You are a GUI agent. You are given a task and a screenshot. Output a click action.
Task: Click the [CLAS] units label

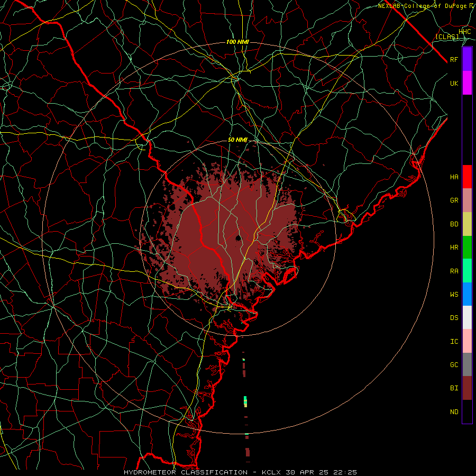(447, 37)
